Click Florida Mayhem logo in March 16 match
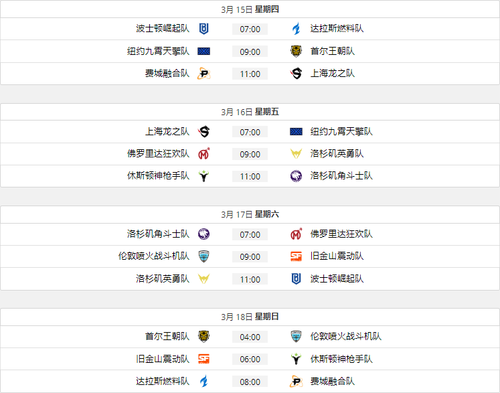Viewport: 500px width, 393px height. click(x=204, y=154)
